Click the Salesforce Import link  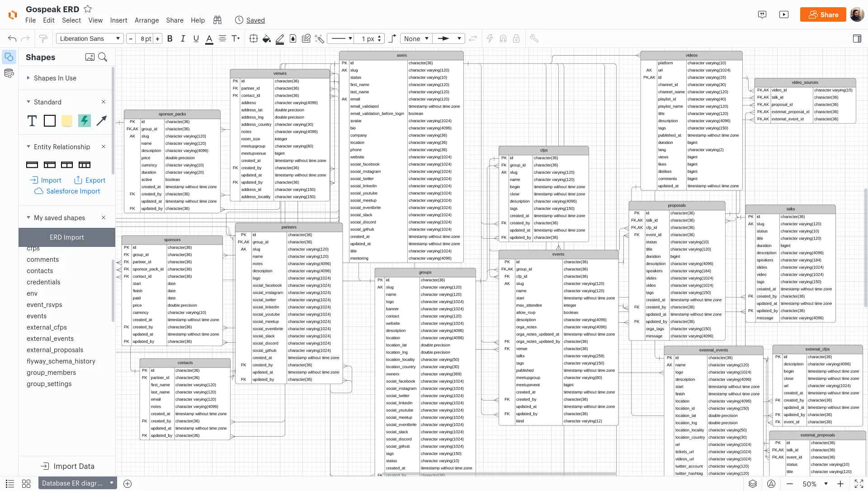(67, 191)
